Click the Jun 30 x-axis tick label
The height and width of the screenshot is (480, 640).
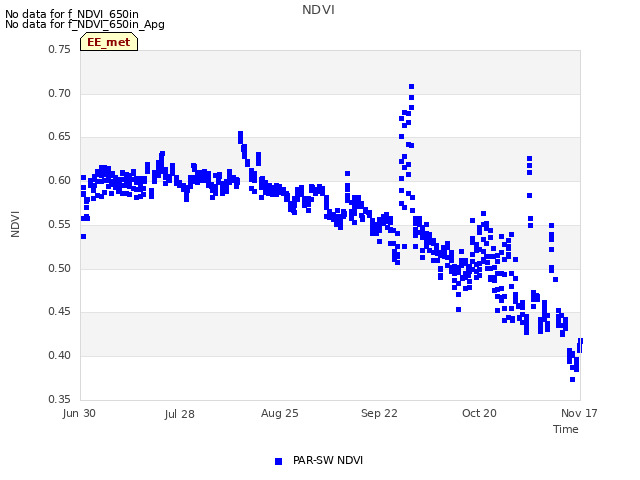point(79,413)
